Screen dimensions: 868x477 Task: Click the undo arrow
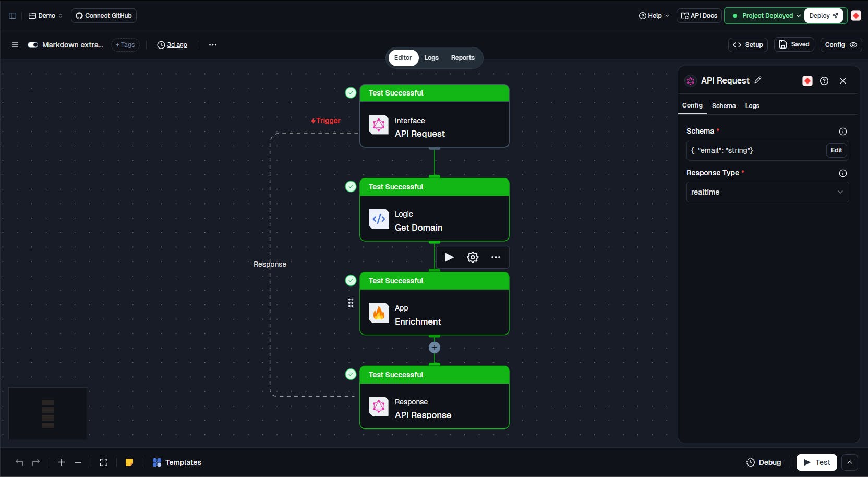[19, 462]
